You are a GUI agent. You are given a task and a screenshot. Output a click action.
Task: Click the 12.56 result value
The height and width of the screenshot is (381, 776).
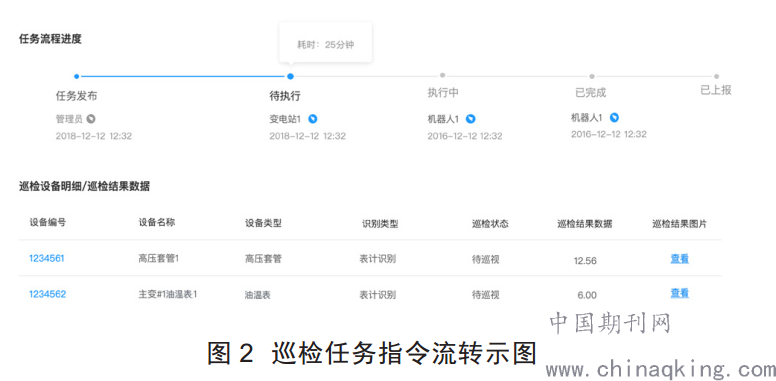[x=585, y=261]
